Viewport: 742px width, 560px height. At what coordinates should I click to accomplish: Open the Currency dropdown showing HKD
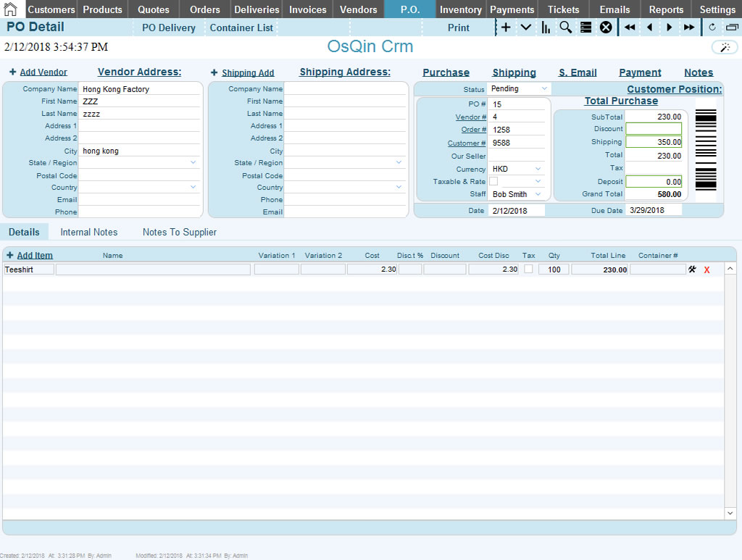click(538, 168)
